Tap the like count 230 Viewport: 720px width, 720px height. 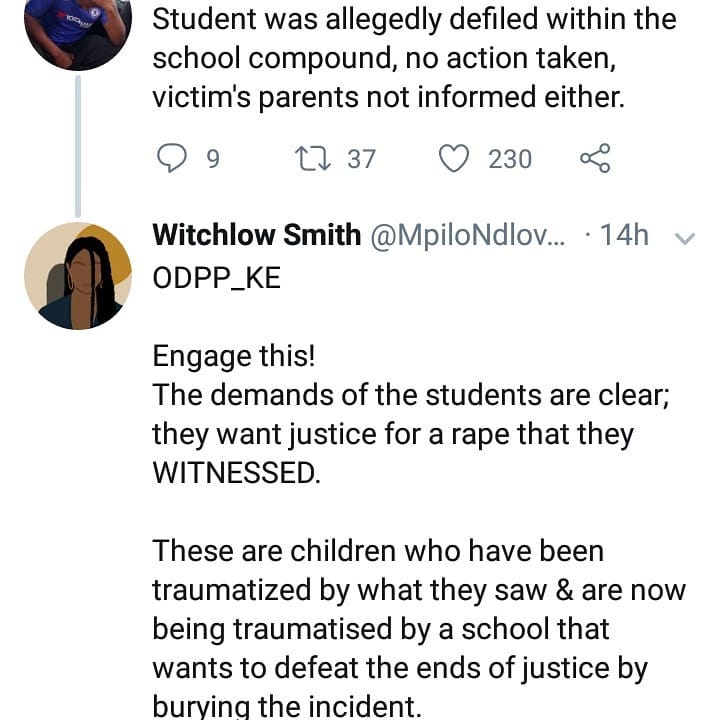(510, 159)
